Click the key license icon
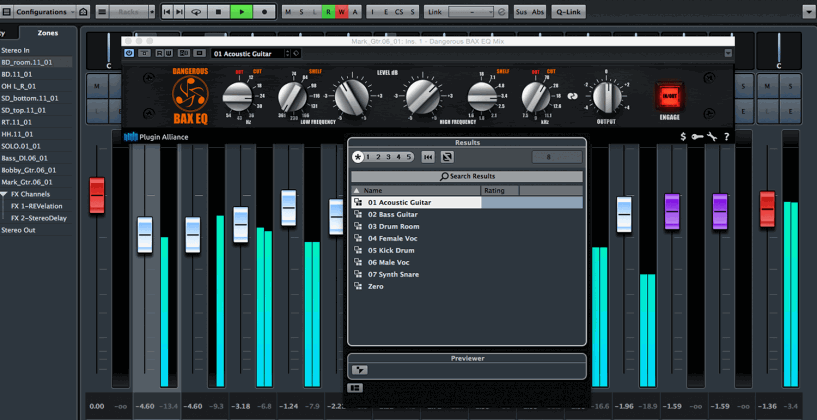Screen dimensions: 817x420 [x=698, y=137]
